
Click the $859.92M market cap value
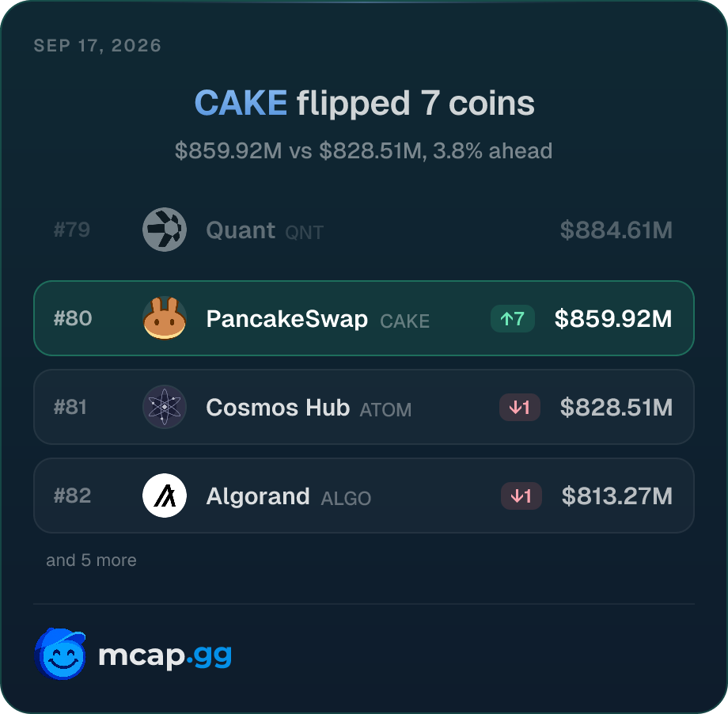(x=612, y=319)
